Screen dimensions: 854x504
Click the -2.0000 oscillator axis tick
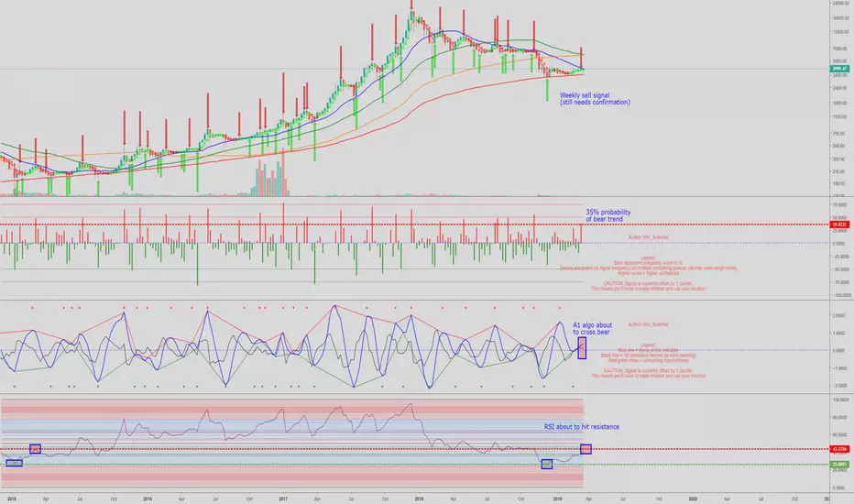pyautogui.click(x=839, y=386)
